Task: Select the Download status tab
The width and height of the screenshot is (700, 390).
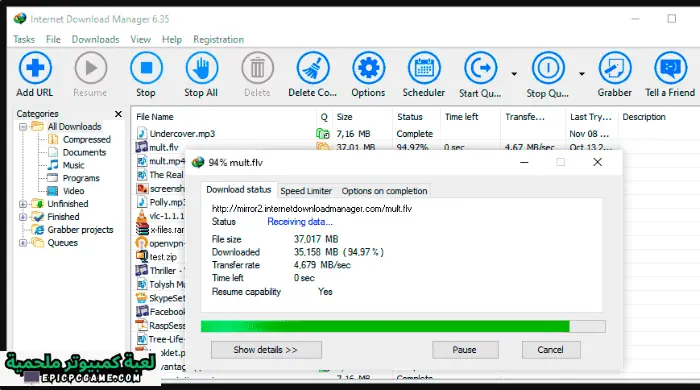Action: 239,189
